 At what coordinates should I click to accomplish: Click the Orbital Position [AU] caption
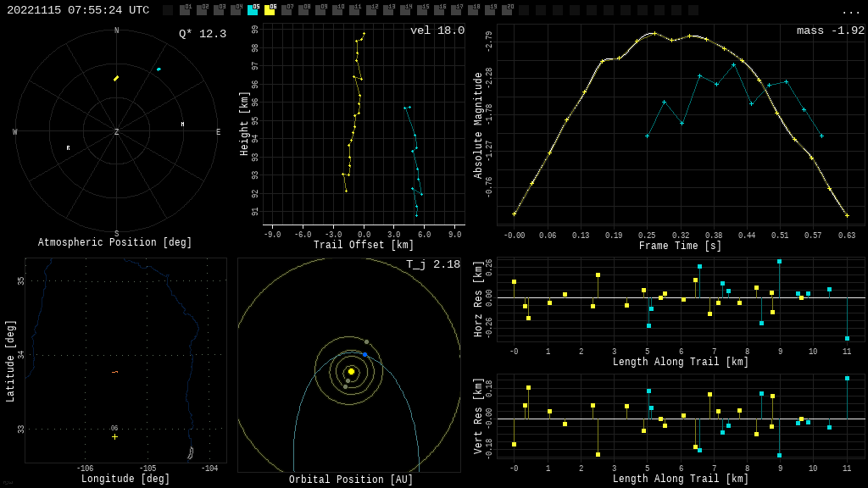click(351, 480)
